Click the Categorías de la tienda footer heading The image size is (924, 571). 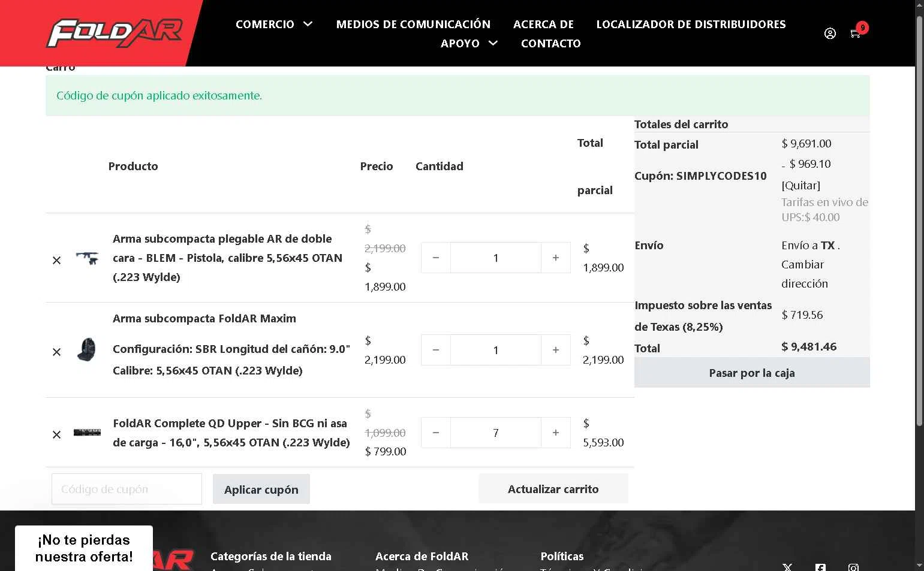pyautogui.click(x=271, y=556)
